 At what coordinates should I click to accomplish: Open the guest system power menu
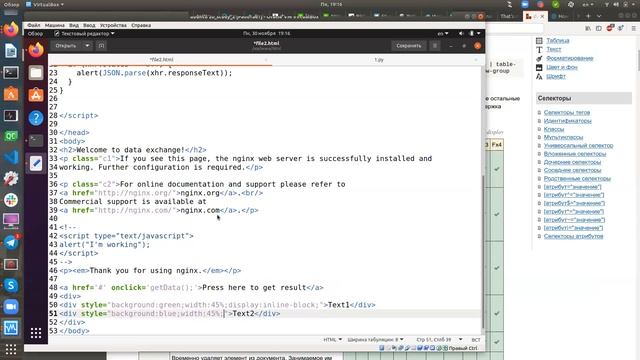coord(475,33)
